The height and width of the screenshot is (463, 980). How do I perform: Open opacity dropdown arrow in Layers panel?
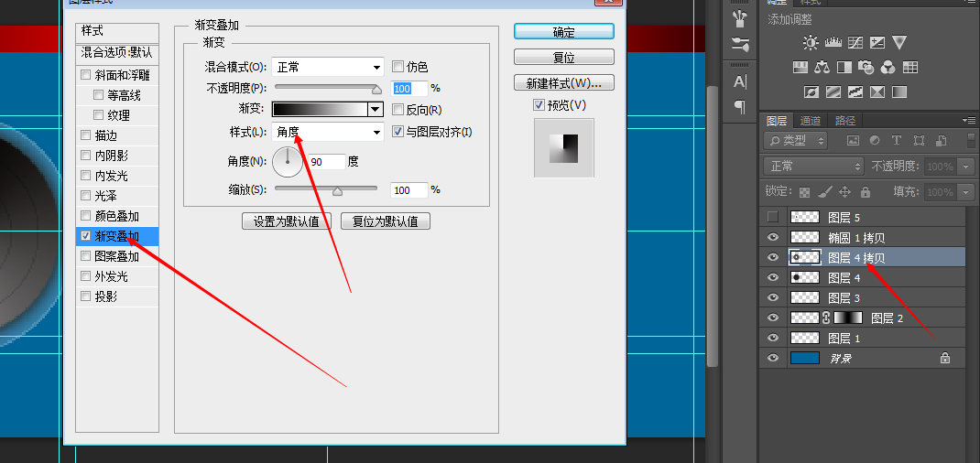pos(967,167)
